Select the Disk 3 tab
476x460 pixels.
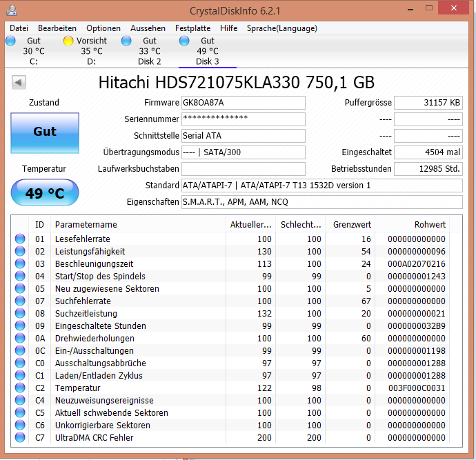(x=208, y=51)
